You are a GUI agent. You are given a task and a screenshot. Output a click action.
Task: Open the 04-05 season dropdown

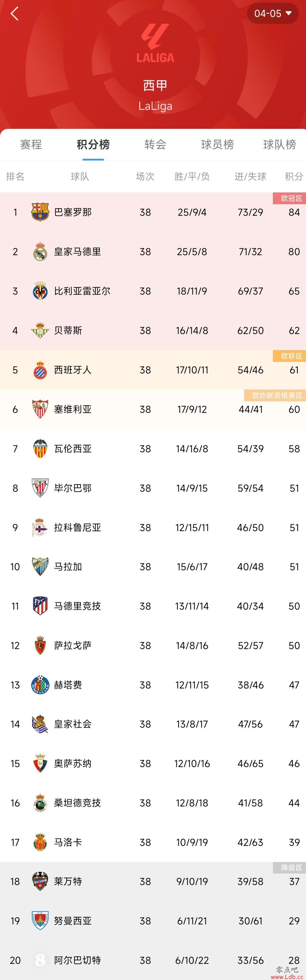tap(273, 14)
